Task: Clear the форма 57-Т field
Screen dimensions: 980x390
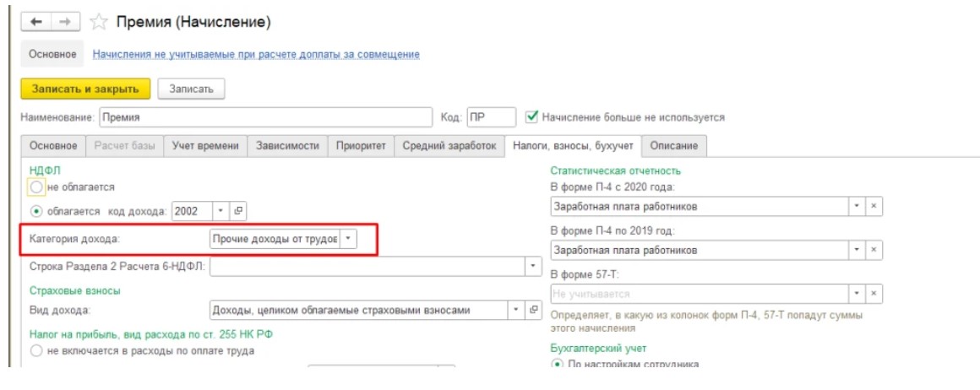Action: pos(874,293)
